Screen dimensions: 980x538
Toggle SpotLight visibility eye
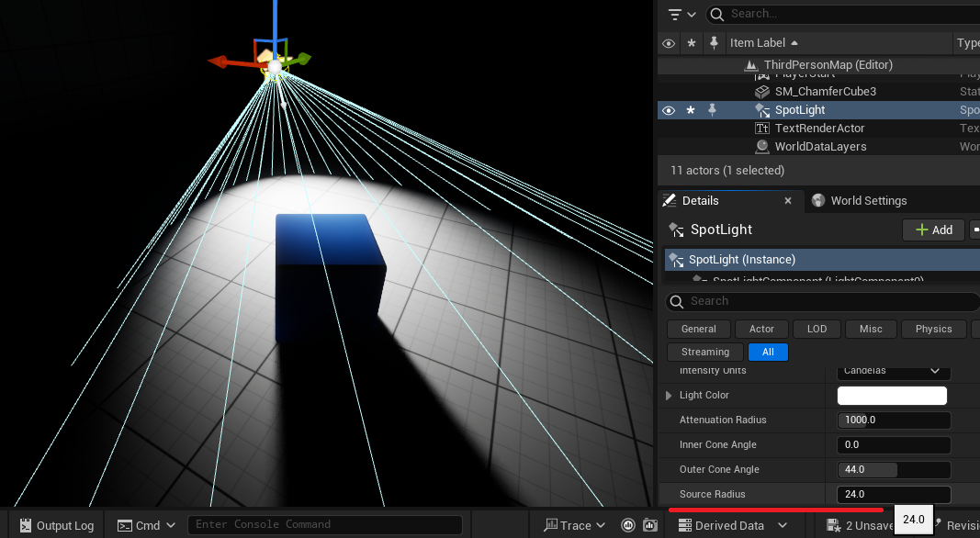click(668, 110)
